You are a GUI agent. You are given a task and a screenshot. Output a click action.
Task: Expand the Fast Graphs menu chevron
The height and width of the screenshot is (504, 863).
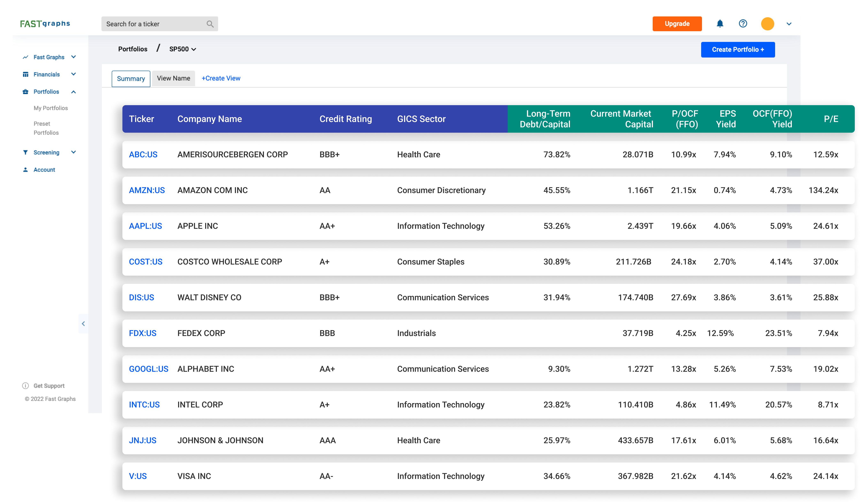tap(74, 57)
